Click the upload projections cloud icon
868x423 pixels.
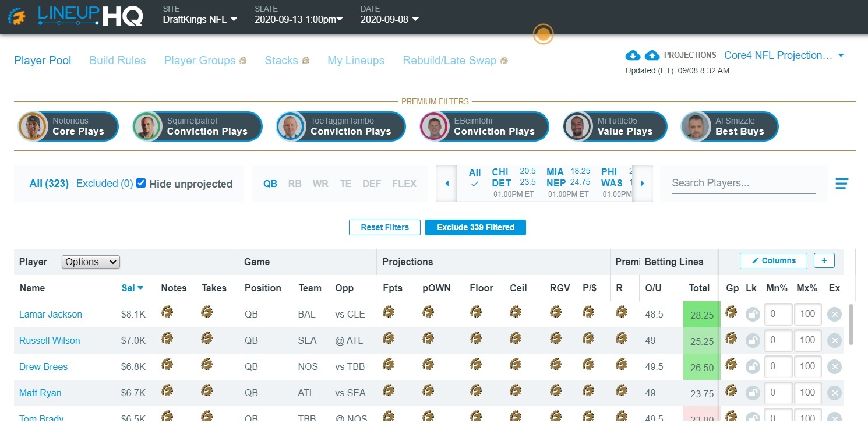point(652,55)
